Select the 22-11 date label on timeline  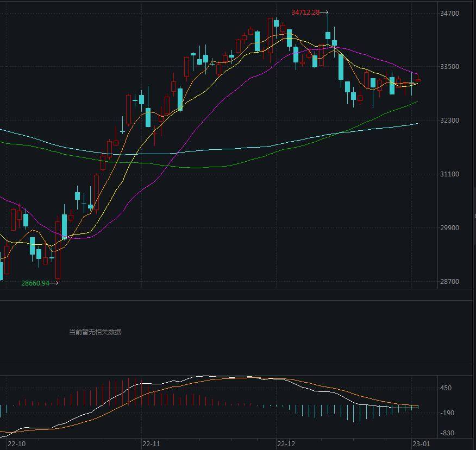tap(151, 444)
